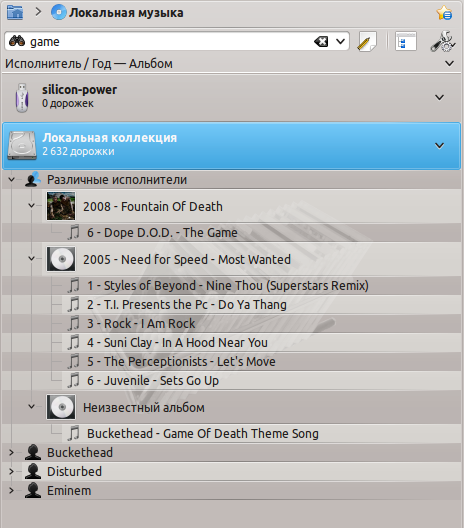Open collection settings wrench icon
Viewport: 464px width, 528px height.
click(x=443, y=41)
